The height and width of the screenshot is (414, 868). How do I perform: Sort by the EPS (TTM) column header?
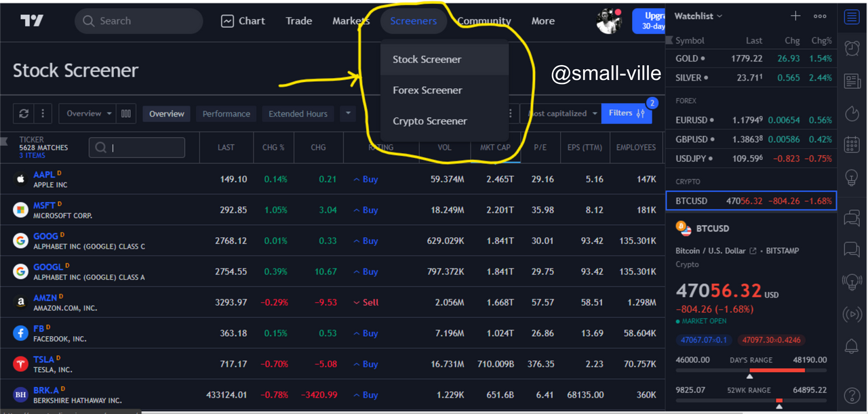(x=585, y=147)
